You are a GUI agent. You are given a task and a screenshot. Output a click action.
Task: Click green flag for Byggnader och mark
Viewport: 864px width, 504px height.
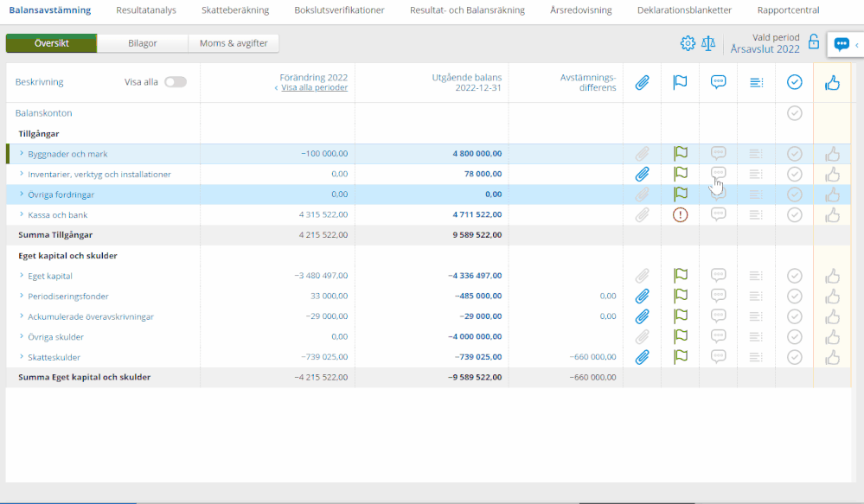[x=680, y=154]
